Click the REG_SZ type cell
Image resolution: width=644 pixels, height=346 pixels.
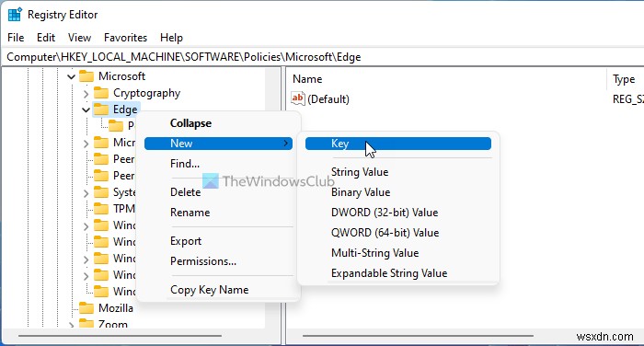click(x=628, y=99)
